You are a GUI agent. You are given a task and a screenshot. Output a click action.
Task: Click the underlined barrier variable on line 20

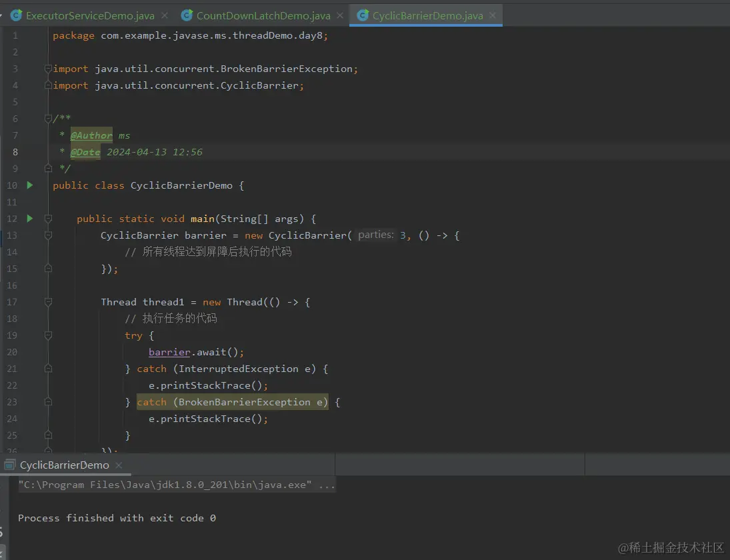pyautogui.click(x=169, y=353)
